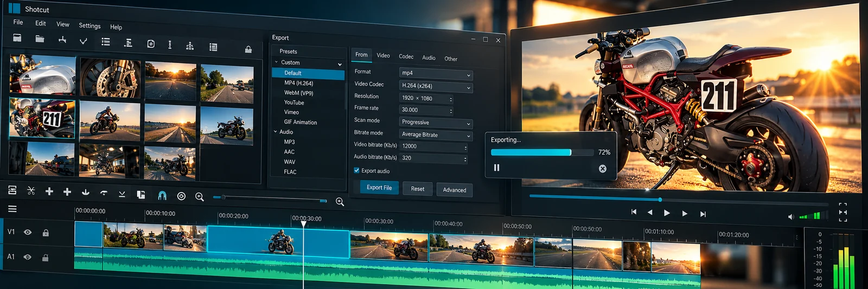The width and height of the screenshot is (868, 289).
Task: Click the copy clipboard icon in the timeline toolbar
Action: pos(141,195)
